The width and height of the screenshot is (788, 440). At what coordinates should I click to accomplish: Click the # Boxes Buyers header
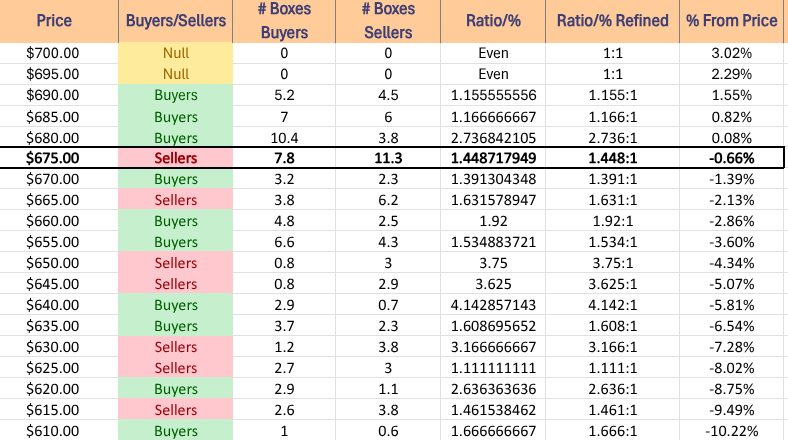283,20
